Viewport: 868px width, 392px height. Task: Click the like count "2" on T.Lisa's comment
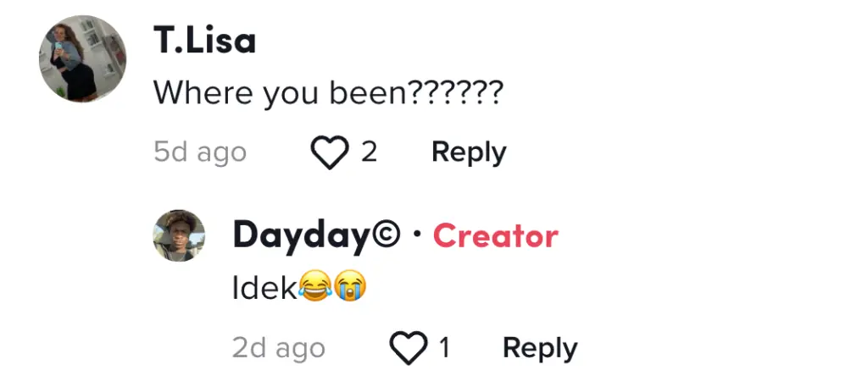click(x=369, y=153)
